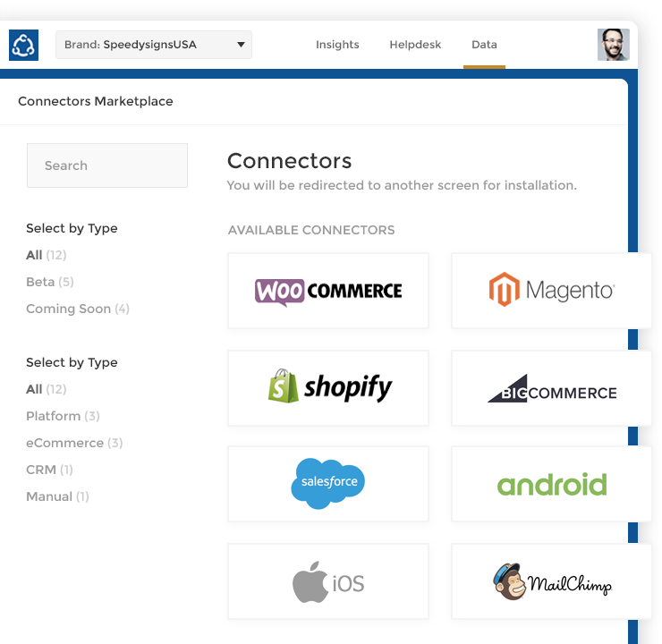Choose the WooCommerce connector
The image size is (662, 644).
pos(328,291)
